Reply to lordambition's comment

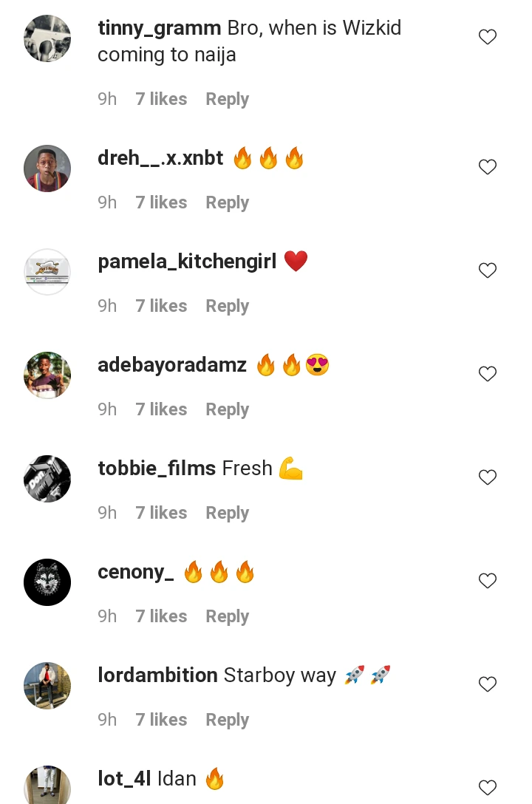(x=227, y=720)
